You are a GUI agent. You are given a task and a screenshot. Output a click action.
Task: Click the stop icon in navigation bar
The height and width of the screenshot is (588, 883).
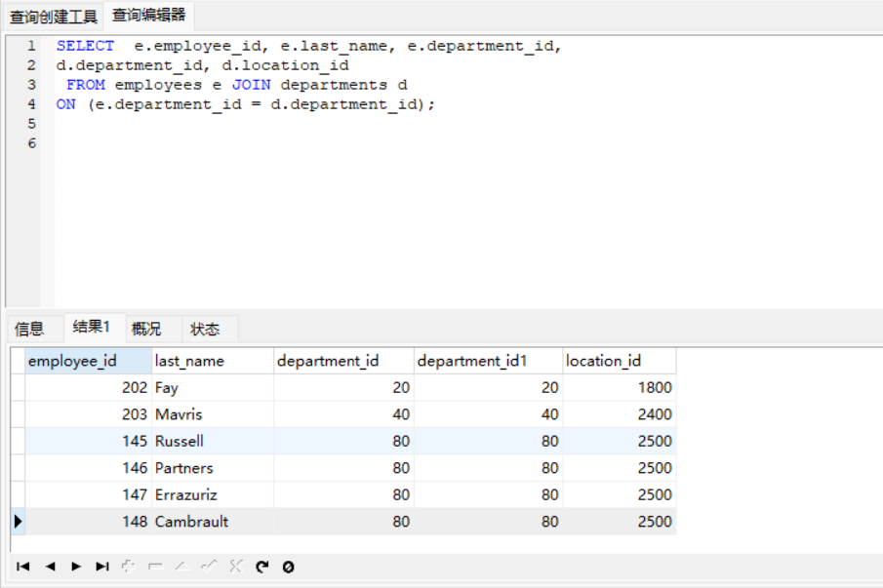coord(288,567)
